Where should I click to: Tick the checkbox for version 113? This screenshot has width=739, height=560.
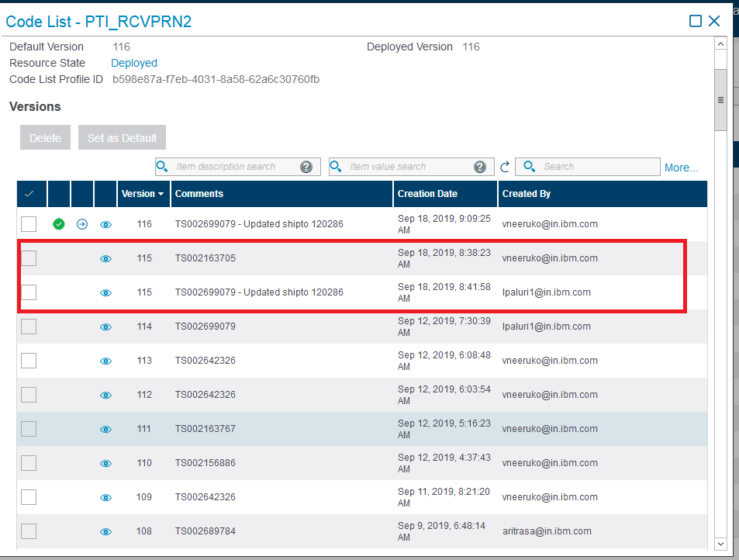tap(29, 361)
